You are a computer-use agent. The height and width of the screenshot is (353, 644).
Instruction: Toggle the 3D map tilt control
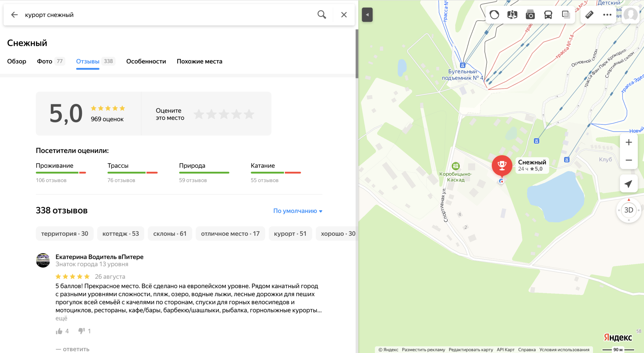[x=629, y=210]
